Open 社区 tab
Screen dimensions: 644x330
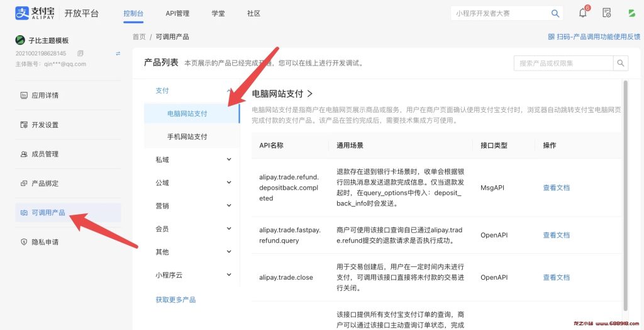[254, 14]
